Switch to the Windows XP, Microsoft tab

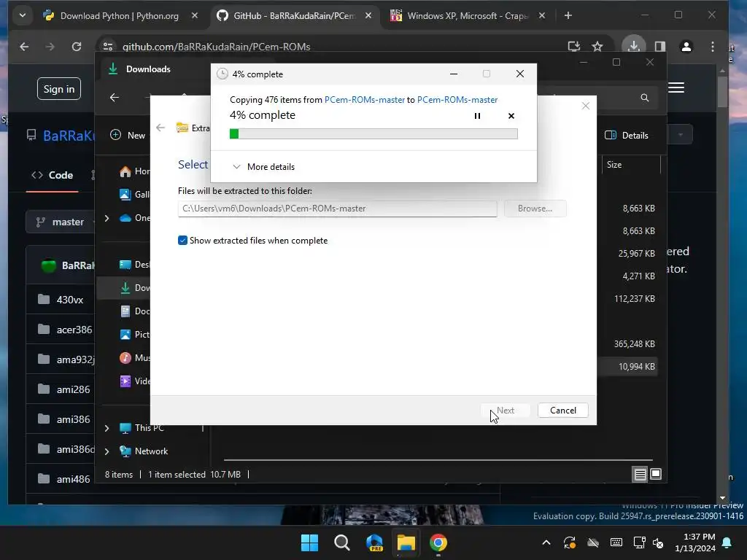coord(468,16)
